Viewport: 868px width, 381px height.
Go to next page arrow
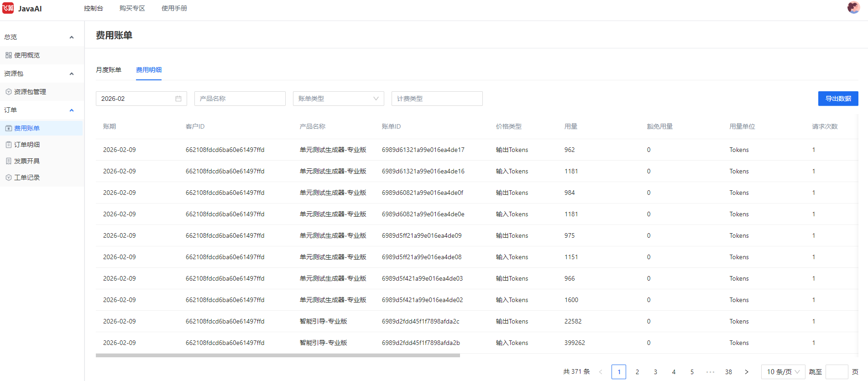747,372
